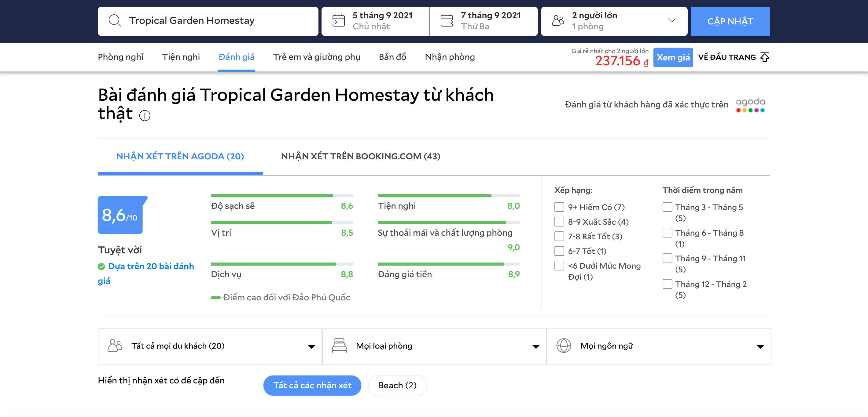Go to Trẻ em và giường phụ section

point(316,57)
